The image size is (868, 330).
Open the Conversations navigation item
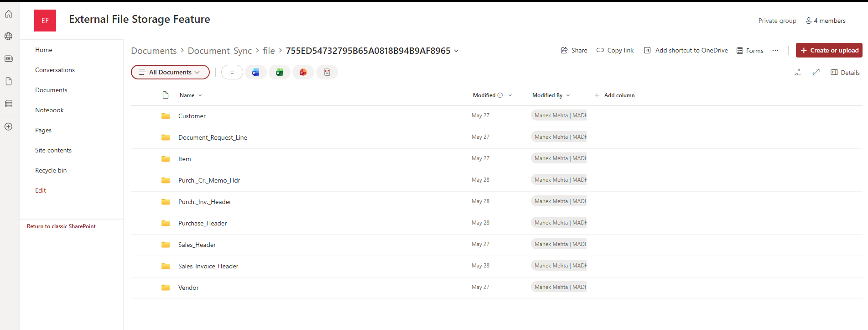click(x=55, y=70)
